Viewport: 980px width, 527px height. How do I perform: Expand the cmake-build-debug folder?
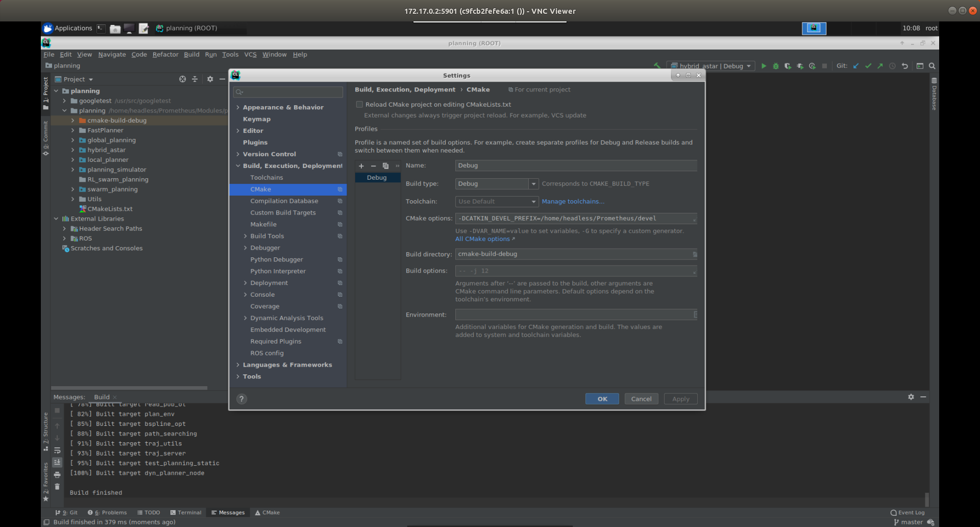coord(72,121)
